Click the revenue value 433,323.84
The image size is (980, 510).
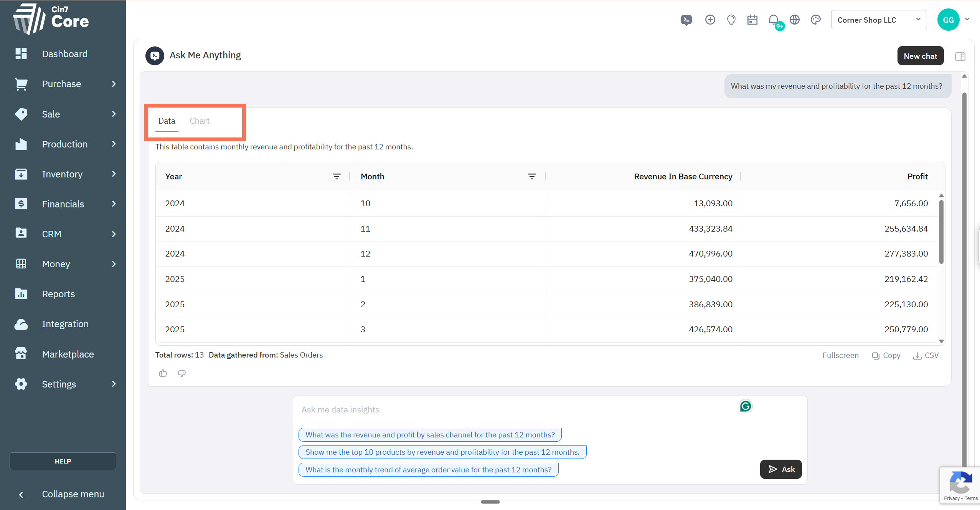[711, 229]
